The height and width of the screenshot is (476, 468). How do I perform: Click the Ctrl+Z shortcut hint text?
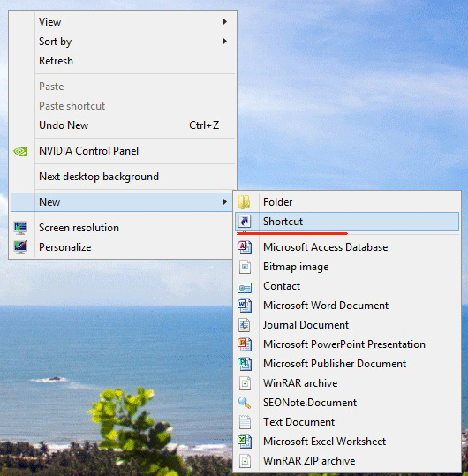coord(204,125)
